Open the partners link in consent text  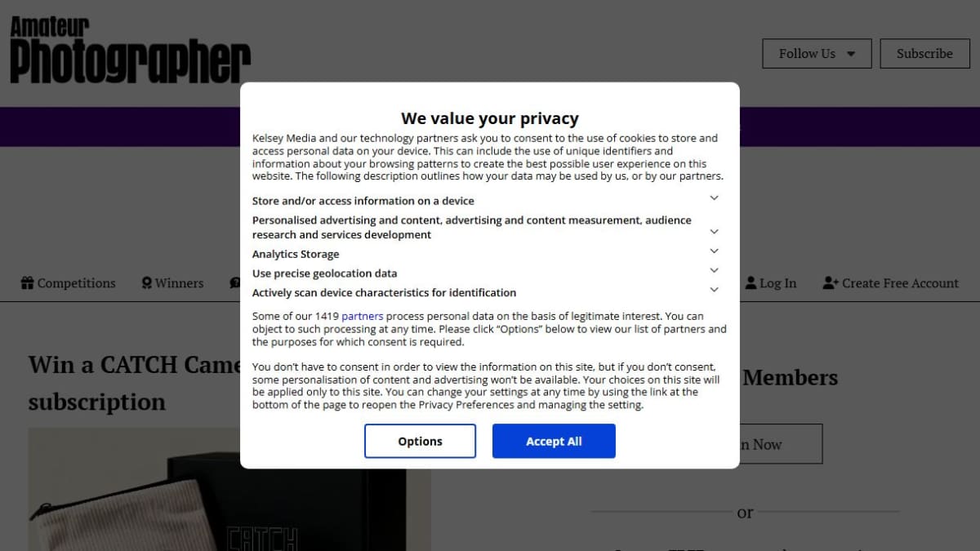(x=363, y=316)
